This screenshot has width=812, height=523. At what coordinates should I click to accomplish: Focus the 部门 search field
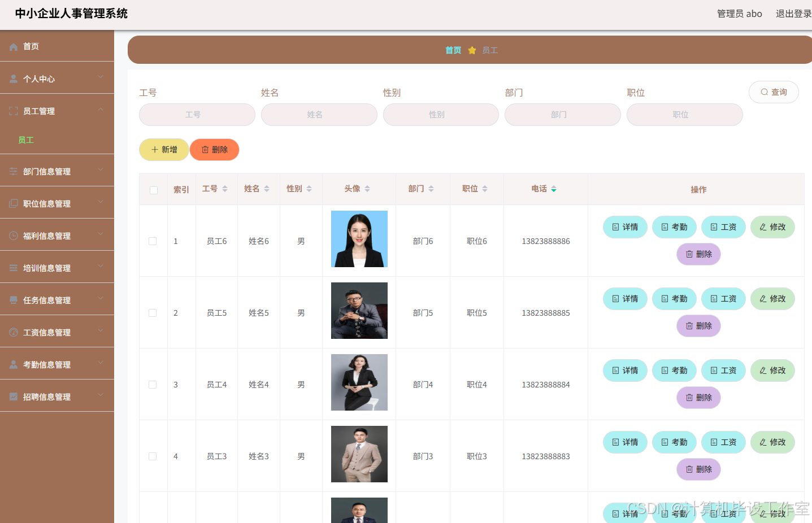(x=563, y=115)
